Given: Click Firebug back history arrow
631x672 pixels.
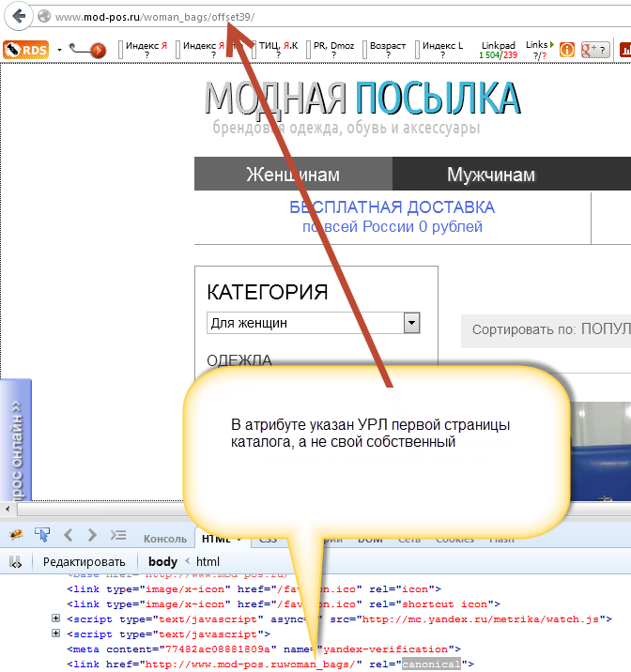Looking at the screenshot, I should click(69, 535).
